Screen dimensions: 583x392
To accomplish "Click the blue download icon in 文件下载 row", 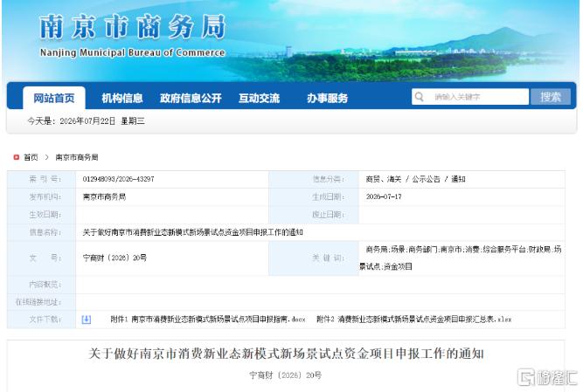I will [87, 320].
